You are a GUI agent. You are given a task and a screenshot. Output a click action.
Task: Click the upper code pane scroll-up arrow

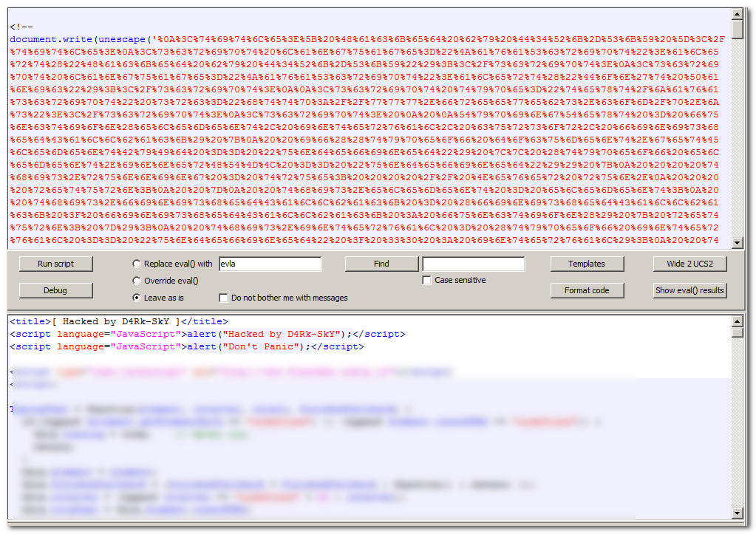pyautogui.click(x=738, y=14)
